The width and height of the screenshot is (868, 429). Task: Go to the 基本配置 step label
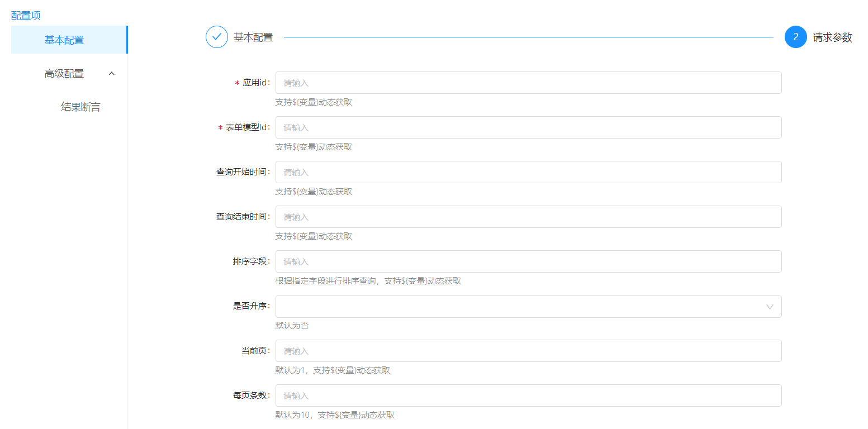click(253, 37)
